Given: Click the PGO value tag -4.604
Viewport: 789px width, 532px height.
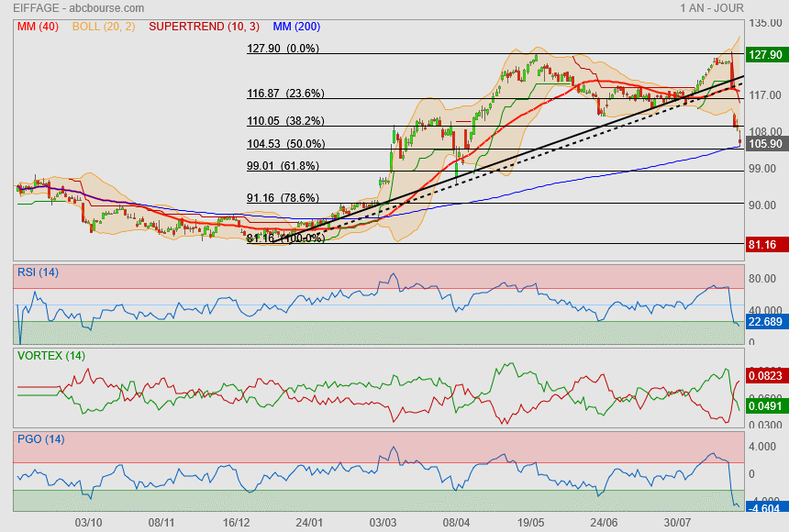Looking at the screenshot, I should [764, 507].
